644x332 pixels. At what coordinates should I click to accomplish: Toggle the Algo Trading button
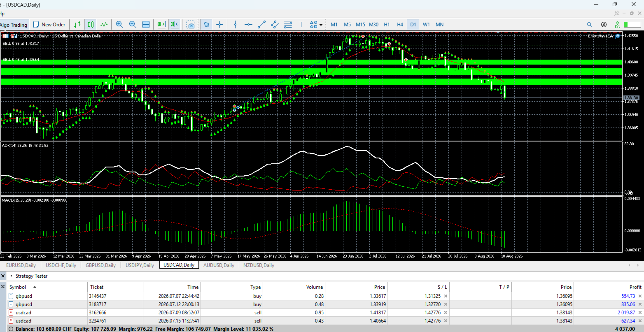pyautogui.click(x=14, y=25)
